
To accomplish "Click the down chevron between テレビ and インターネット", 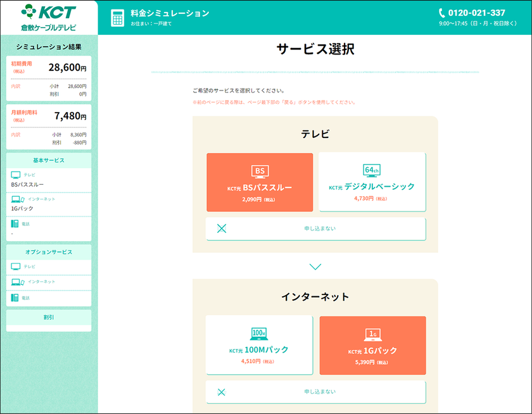I will (x=315, y=267).
